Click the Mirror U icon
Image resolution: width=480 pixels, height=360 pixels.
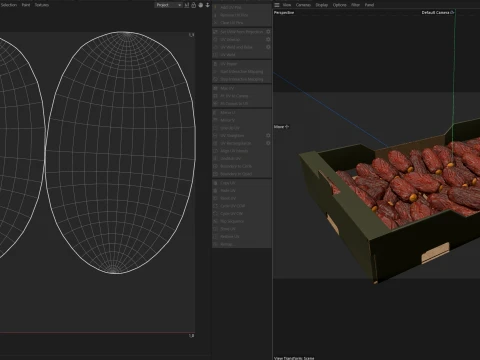(215, 113)
